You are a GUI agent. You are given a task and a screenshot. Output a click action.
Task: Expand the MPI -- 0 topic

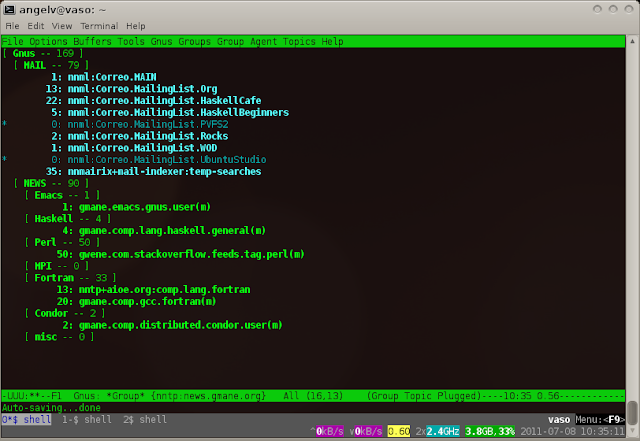(57, 266)
